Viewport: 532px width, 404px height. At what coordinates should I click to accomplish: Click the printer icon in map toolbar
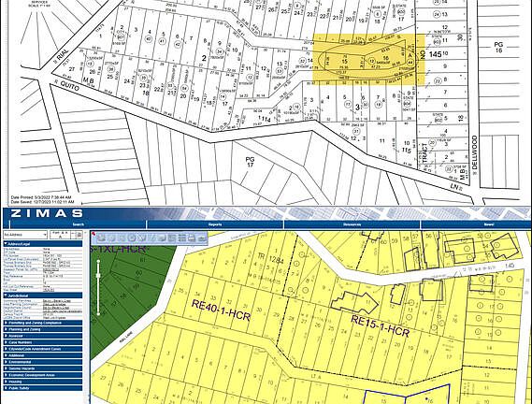tap(191, 238)
